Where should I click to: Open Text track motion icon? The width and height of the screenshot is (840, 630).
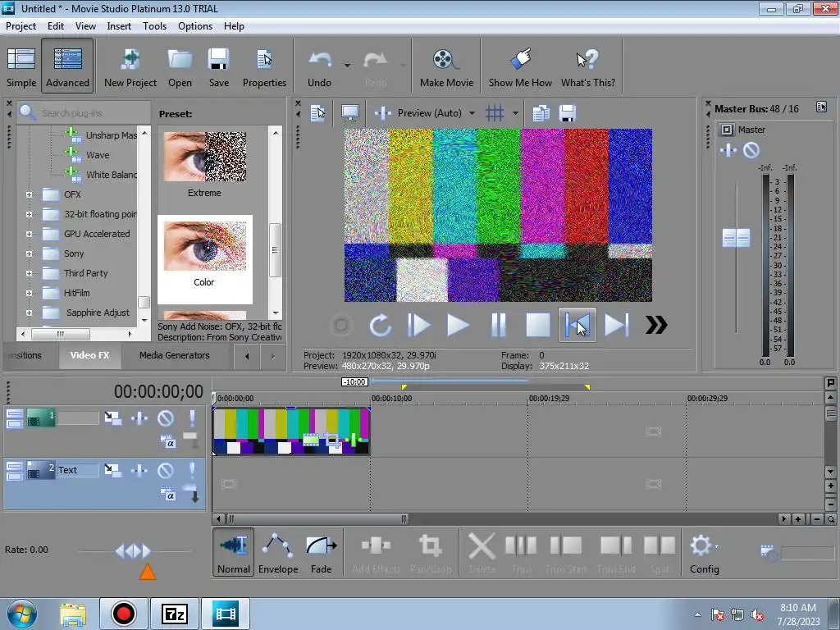(112, 470)
